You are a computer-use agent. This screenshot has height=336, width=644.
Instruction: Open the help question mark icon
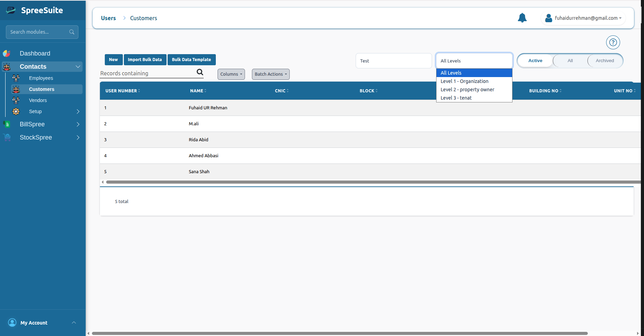613,42
